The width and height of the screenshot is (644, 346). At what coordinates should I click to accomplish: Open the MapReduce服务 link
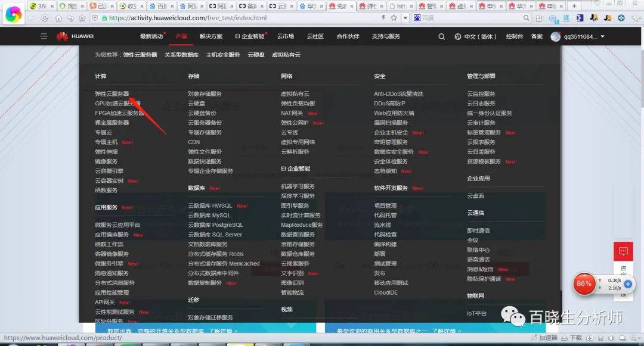(302, 225)
